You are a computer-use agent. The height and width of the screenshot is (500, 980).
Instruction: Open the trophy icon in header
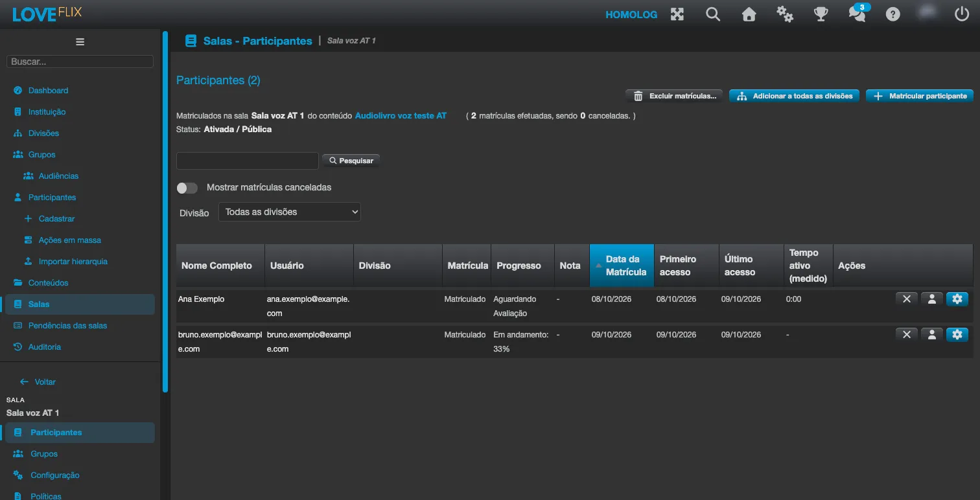pos(821,14)
